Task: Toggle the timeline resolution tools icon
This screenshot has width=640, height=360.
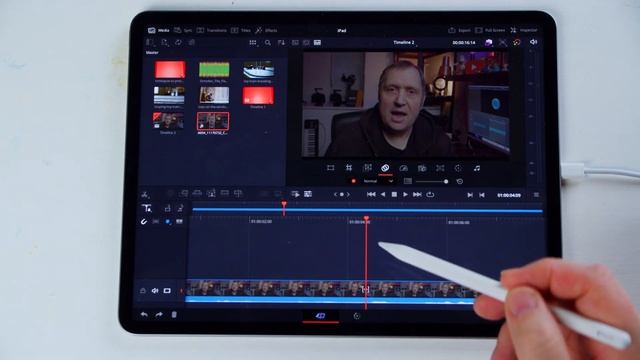Action: tap(503, 42)
